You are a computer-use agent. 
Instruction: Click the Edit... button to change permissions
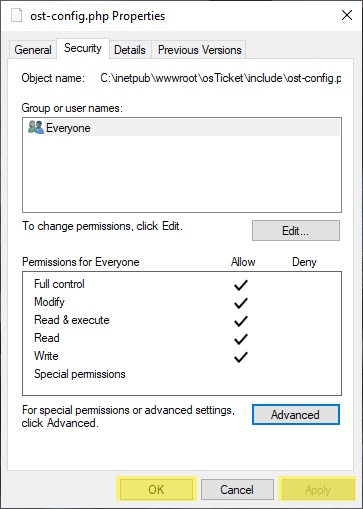(x=296, y=231)
